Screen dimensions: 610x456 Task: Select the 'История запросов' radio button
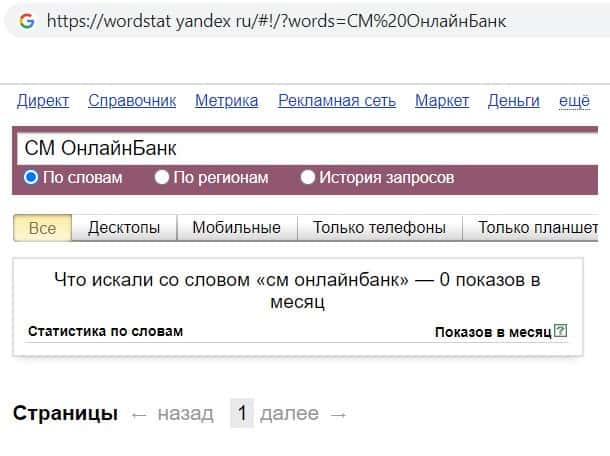pyautogui.click(x=308, y=178)
